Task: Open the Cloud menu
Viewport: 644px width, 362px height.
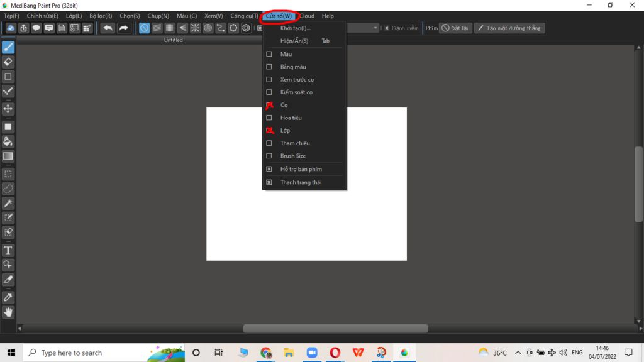Action: [307, 16]
